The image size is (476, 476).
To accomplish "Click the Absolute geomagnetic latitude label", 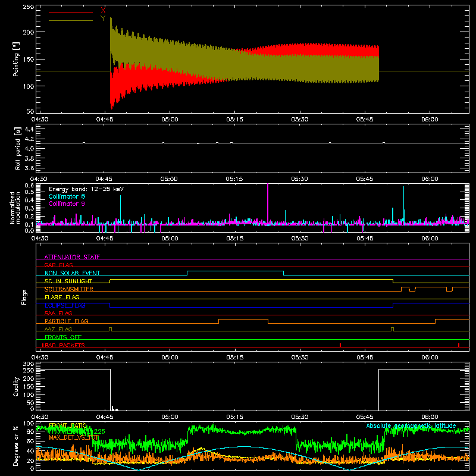I will pyautogui.click(x=411, y=425).
